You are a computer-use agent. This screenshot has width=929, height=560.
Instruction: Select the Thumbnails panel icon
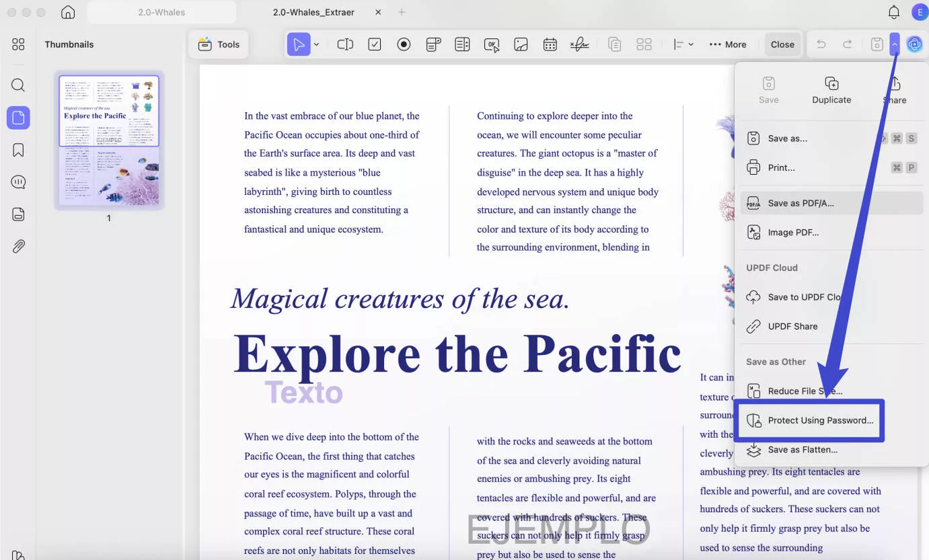[18, 118]
